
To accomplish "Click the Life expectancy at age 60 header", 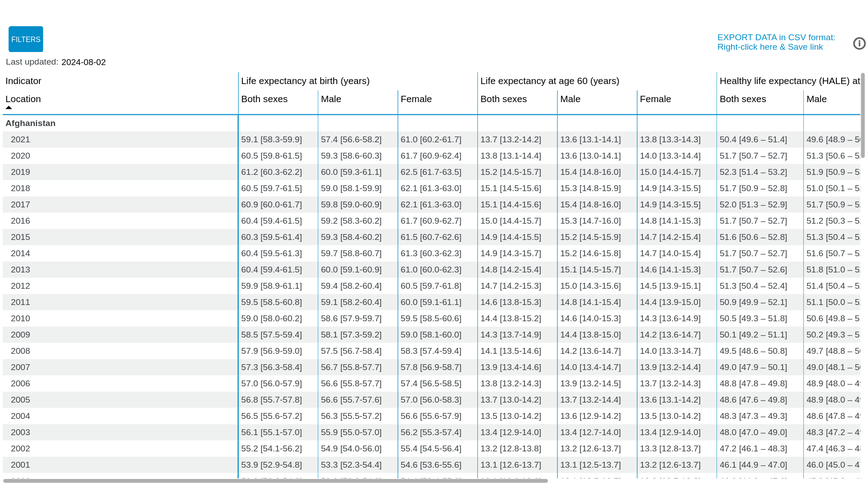I will [x=549, y=81].
